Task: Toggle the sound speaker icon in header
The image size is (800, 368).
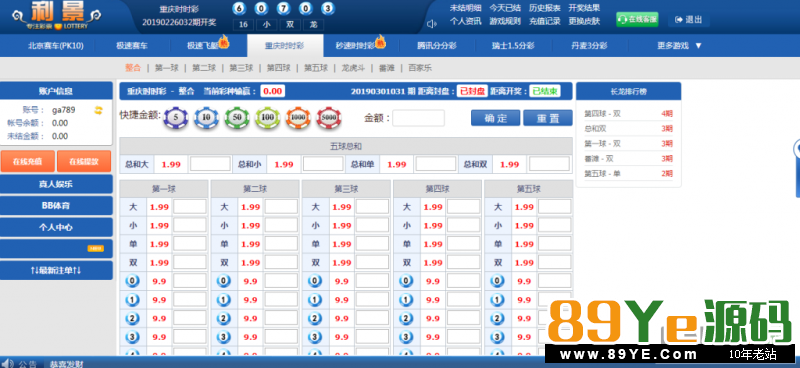Action: 432,23
